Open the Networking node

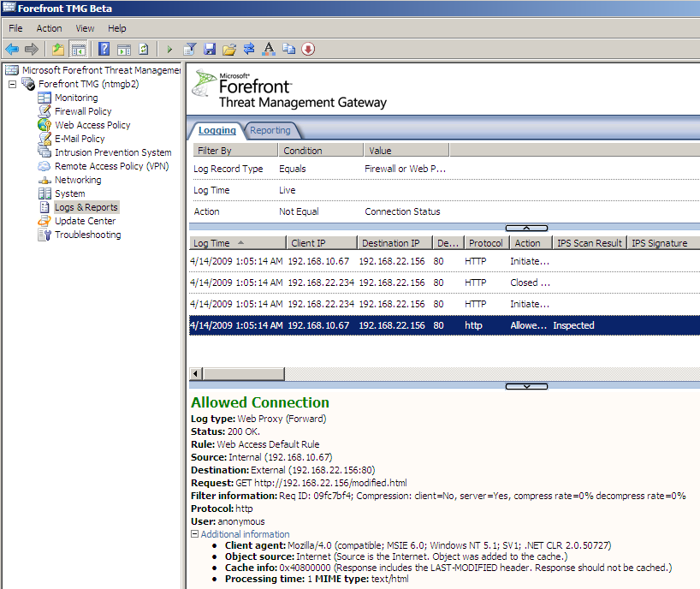coord(78,180)
